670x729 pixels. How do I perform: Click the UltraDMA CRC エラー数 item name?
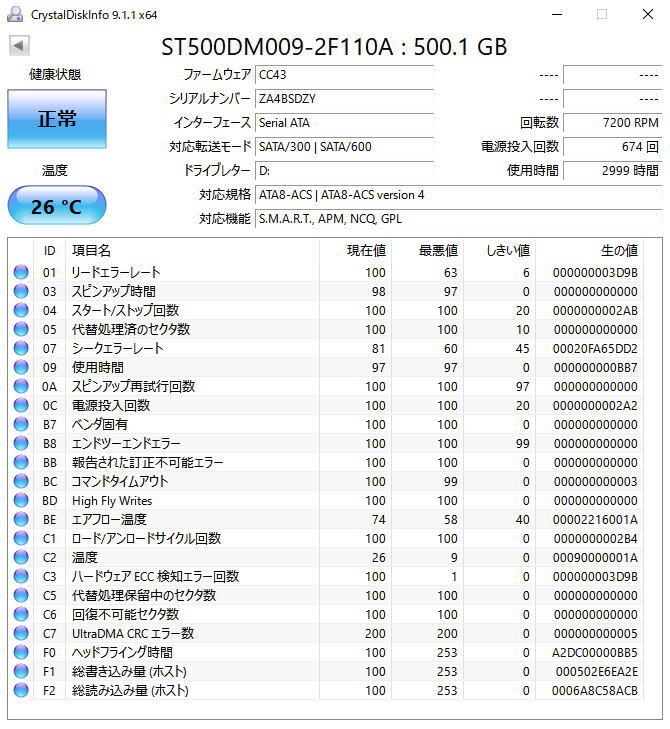[x=133, y=634]
